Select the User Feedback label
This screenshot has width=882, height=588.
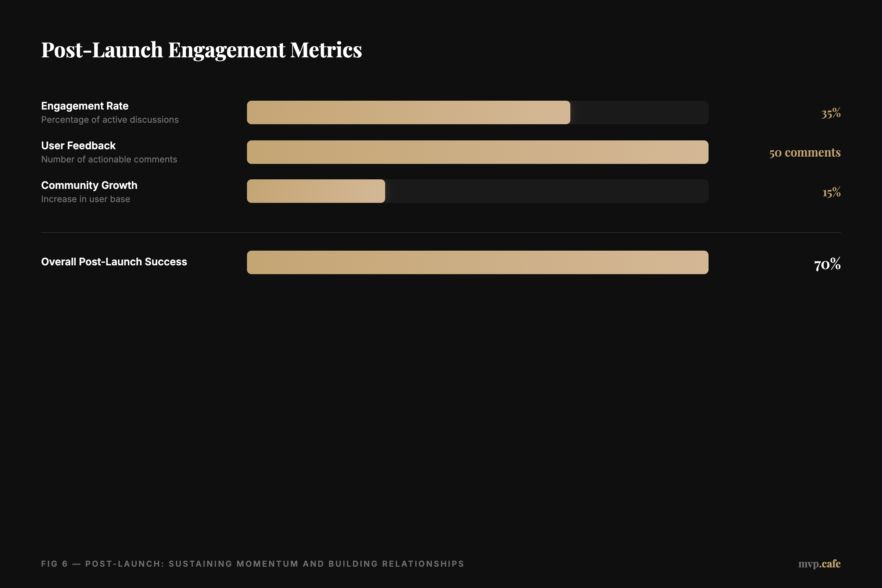[78, 146]
